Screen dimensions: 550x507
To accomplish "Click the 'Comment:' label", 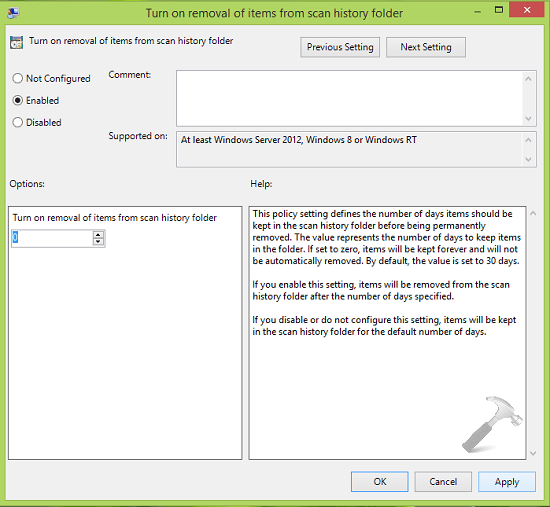I will pyautogui.click(x=129, y=75).
